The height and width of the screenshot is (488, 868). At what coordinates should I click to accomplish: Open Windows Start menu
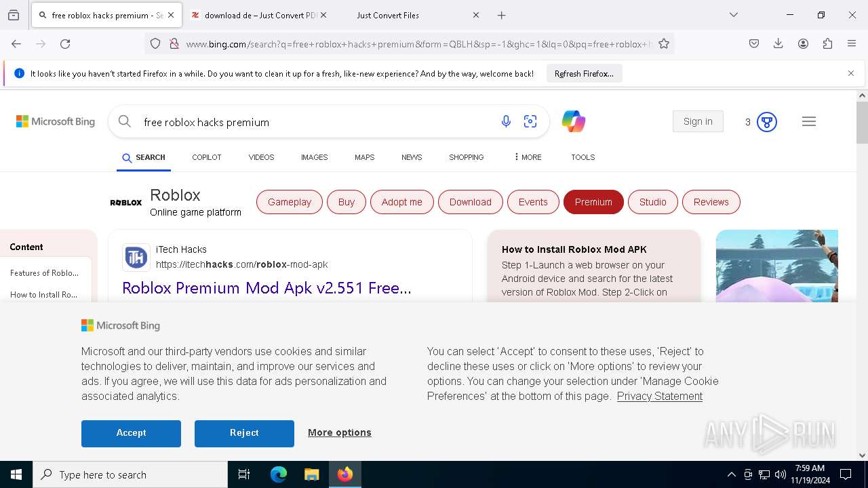(16, 474)
